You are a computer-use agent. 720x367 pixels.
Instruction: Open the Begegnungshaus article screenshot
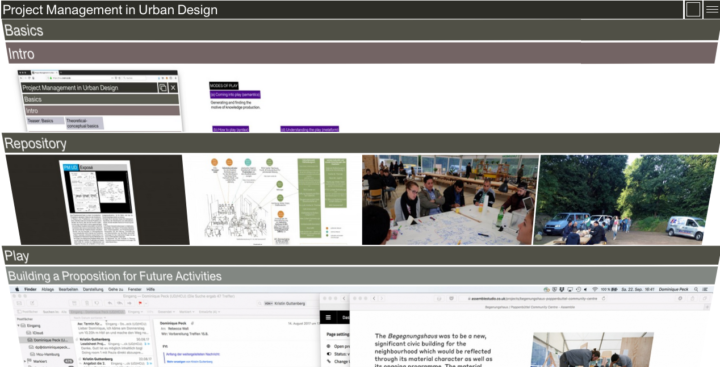point(533,331)
